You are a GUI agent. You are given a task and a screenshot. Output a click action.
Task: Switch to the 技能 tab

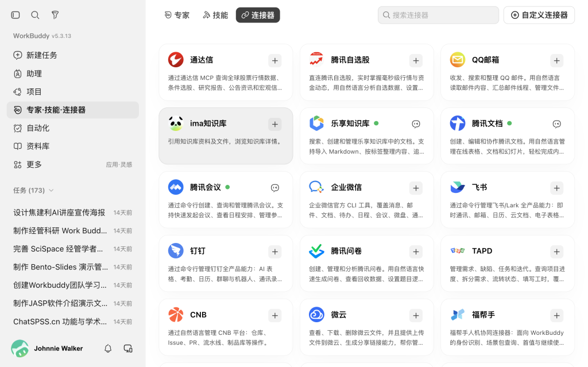[x=215, y=15]
